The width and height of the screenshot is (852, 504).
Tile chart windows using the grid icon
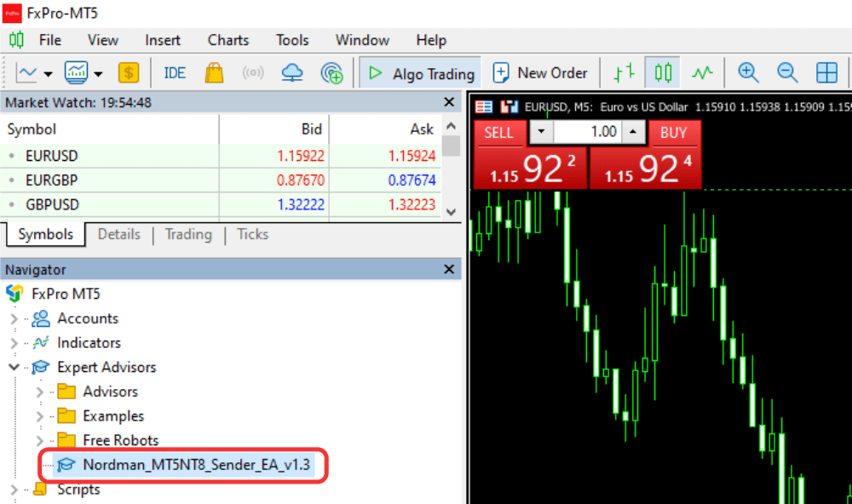pos(827,72)
